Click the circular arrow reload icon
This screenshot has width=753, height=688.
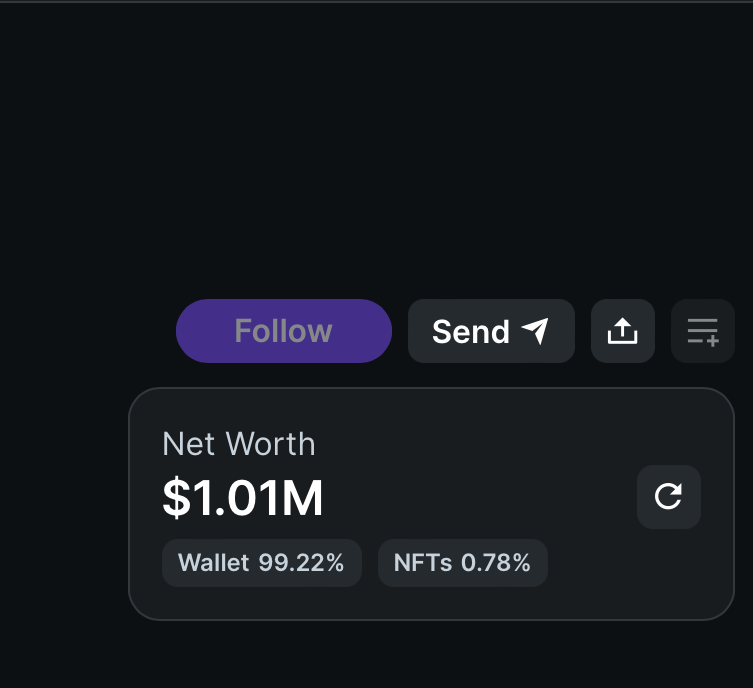click(668, 496)
